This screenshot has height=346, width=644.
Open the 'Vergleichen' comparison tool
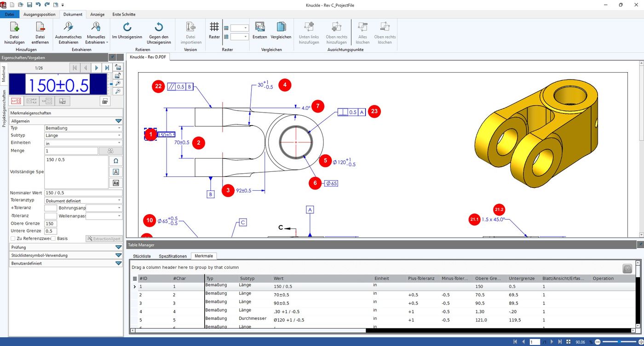click(281, 32)
